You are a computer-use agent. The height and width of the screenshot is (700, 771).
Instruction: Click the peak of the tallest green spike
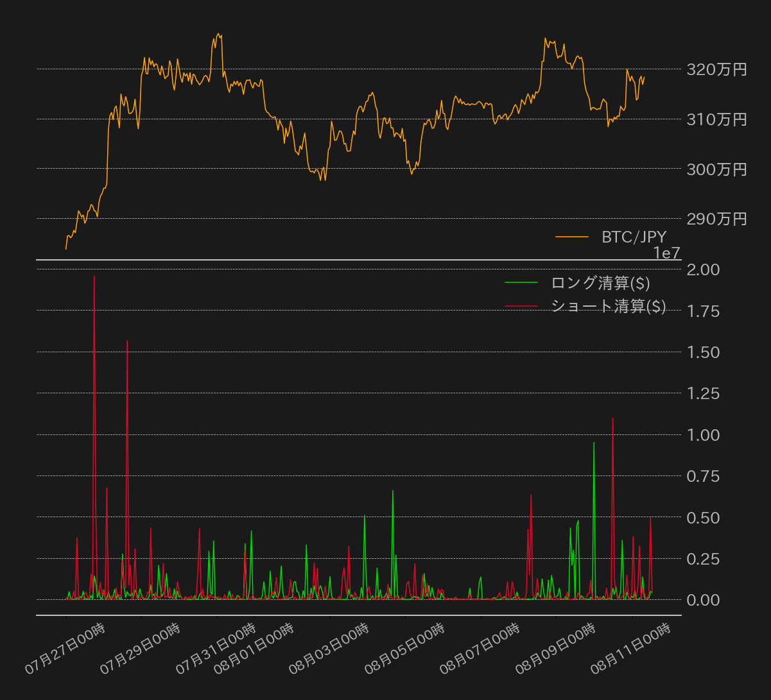pyautogui.click(x=594, y=443)
